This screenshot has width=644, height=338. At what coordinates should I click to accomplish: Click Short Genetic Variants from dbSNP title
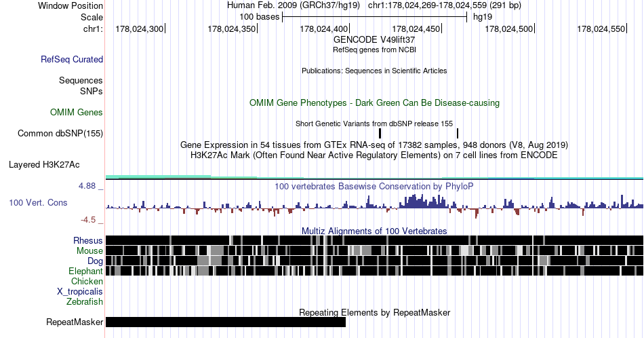[374, 124]
